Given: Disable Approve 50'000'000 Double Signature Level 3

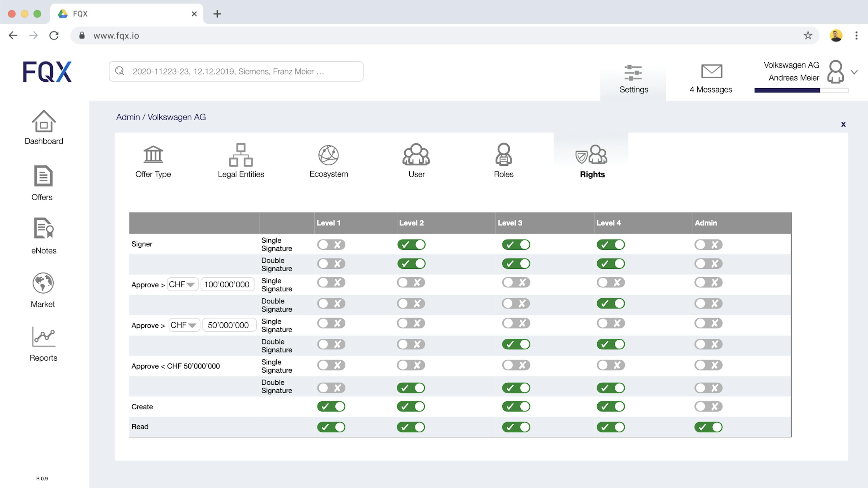Looking at the screenshot, I should click(516, 344).
